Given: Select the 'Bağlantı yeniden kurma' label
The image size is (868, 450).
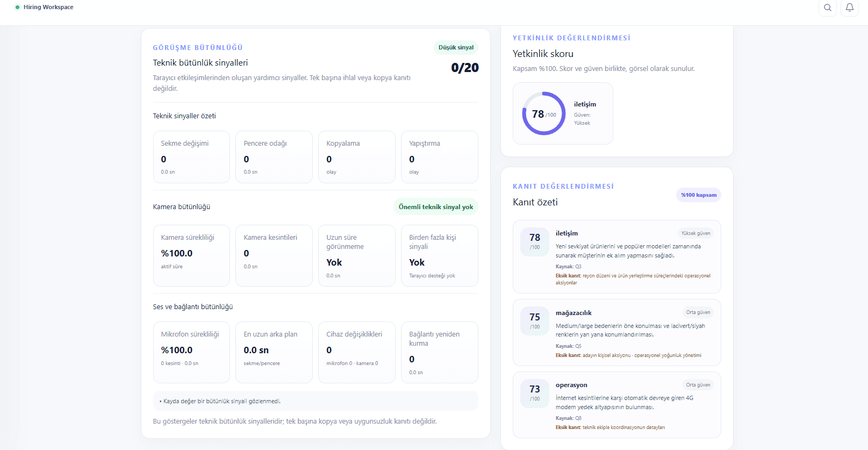Looking at the screenshot, I should 434,339.
